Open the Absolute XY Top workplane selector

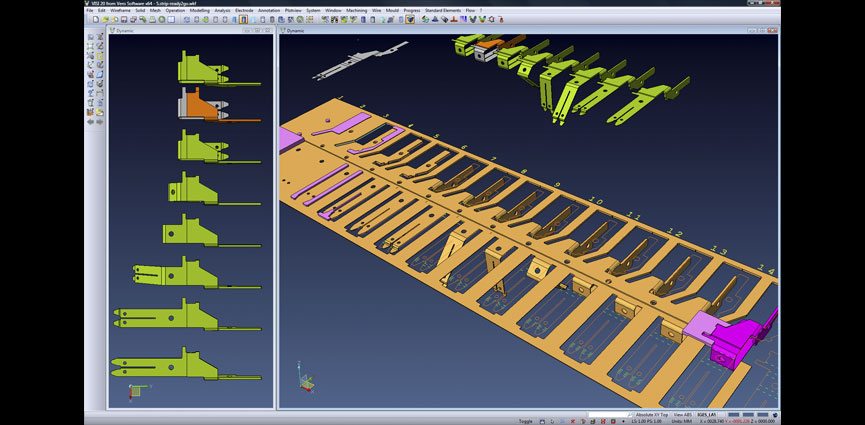651,414
